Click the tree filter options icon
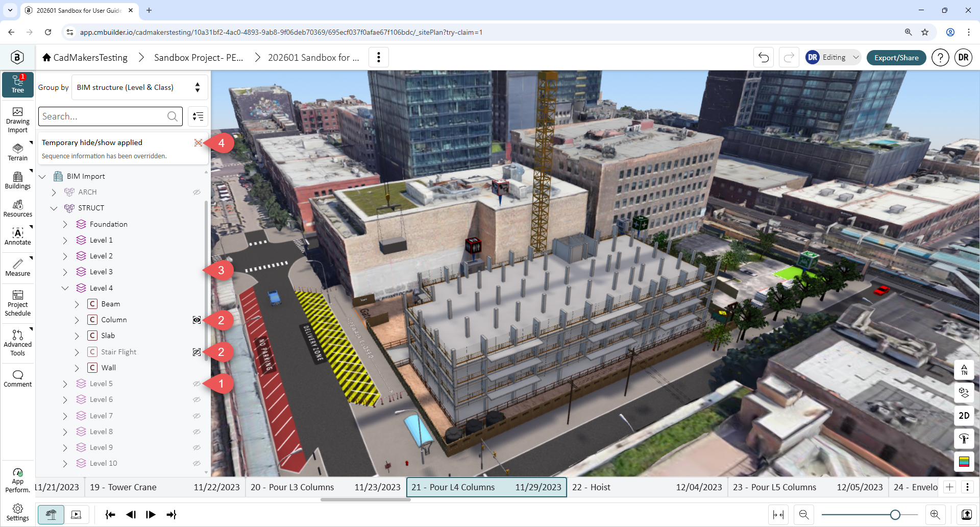 198,116
